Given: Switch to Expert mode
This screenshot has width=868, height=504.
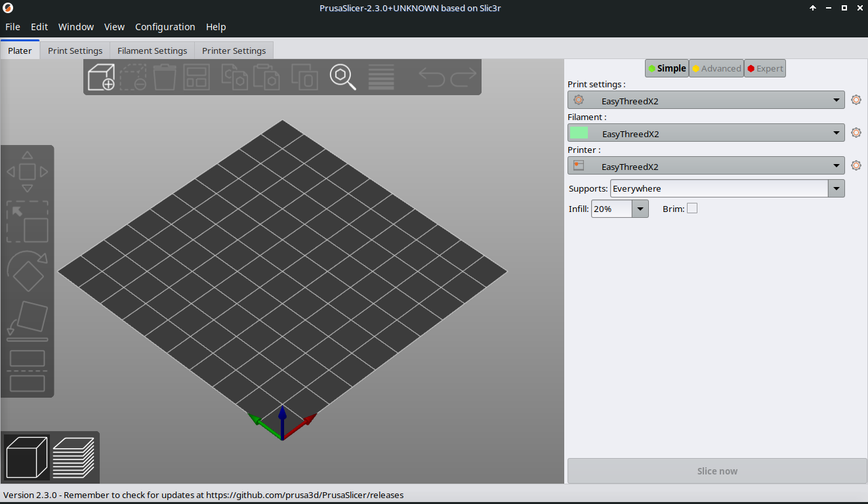Looking at the screenshot, I should point(764,68).
